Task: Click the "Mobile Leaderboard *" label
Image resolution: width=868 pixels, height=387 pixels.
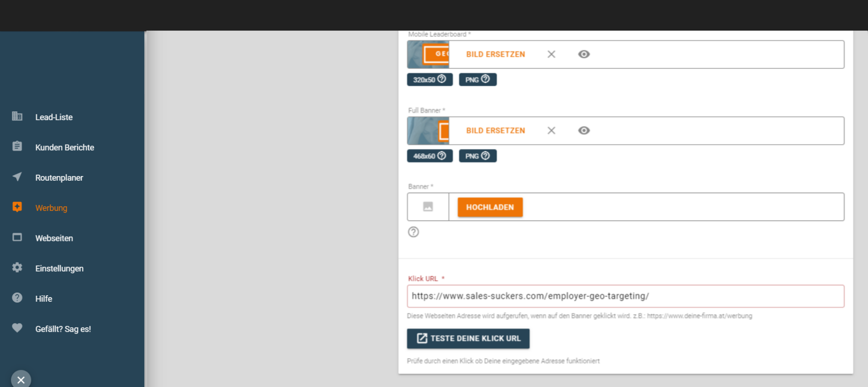Action: coord(439,34)
